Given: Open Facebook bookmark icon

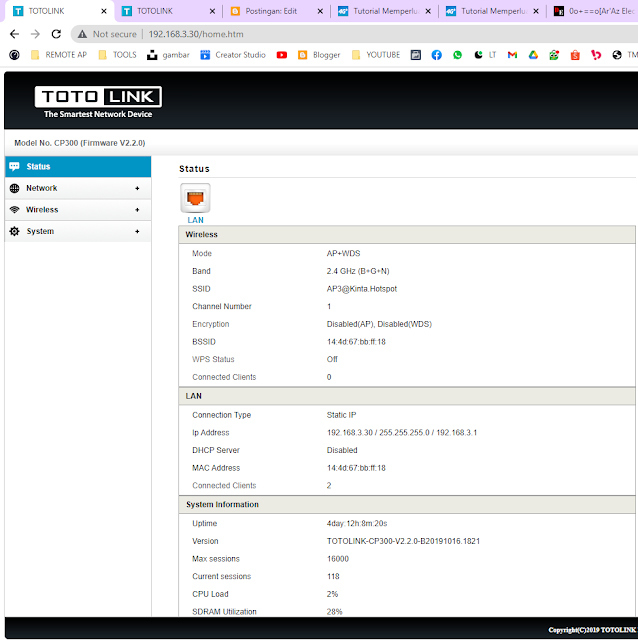Looking at the screenshot, I should click(436, 55).
